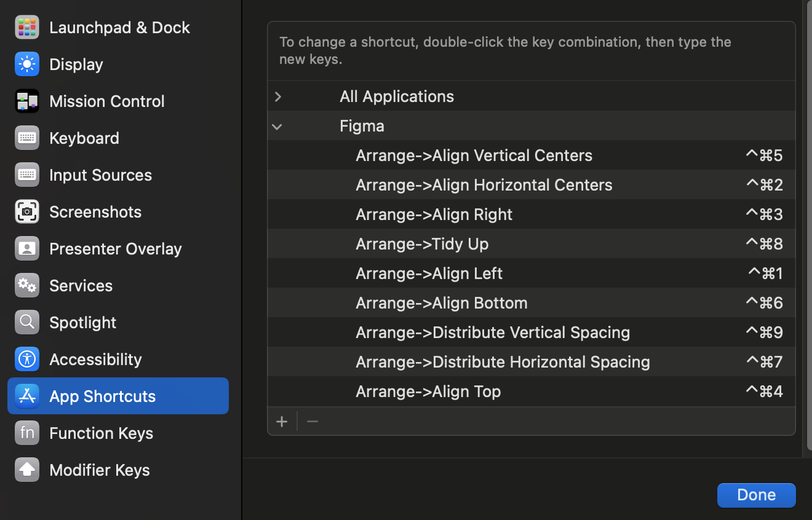Screen dimensions: 812x520
Task: Add a new shortcut with plus button
Action: pos(282,422)
